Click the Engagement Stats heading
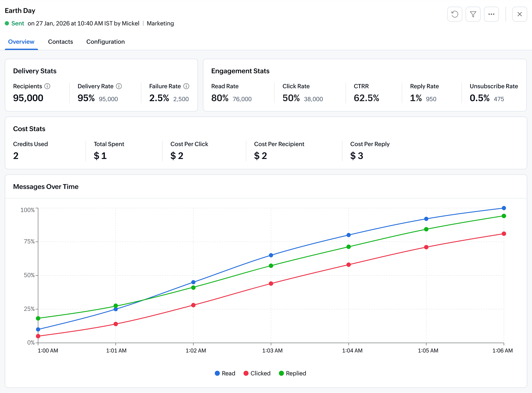The image size is (532, 393). 240,71
